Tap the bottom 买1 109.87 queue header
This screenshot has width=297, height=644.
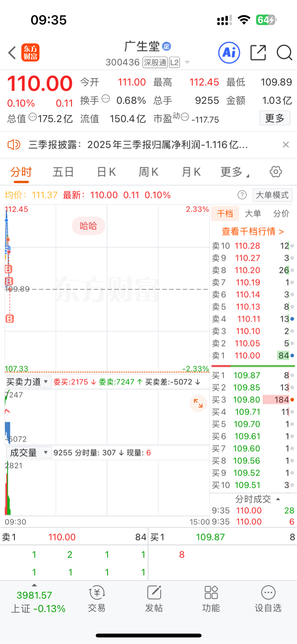(223, 537)
